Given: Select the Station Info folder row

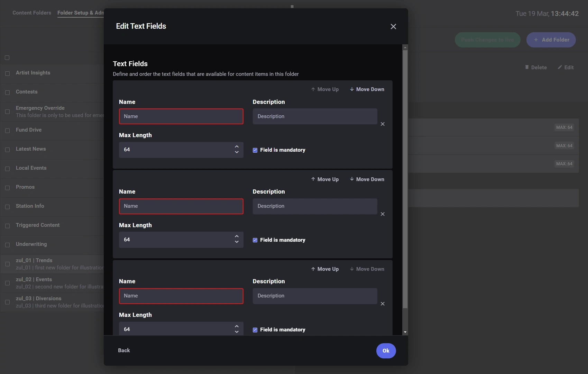Looking at the screenshot, I should coord(52,207).
